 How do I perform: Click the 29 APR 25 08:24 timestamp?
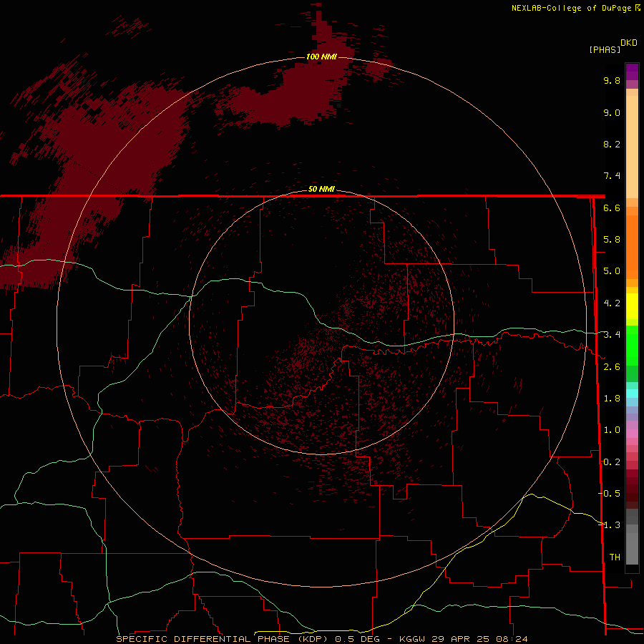pos(479,639)
